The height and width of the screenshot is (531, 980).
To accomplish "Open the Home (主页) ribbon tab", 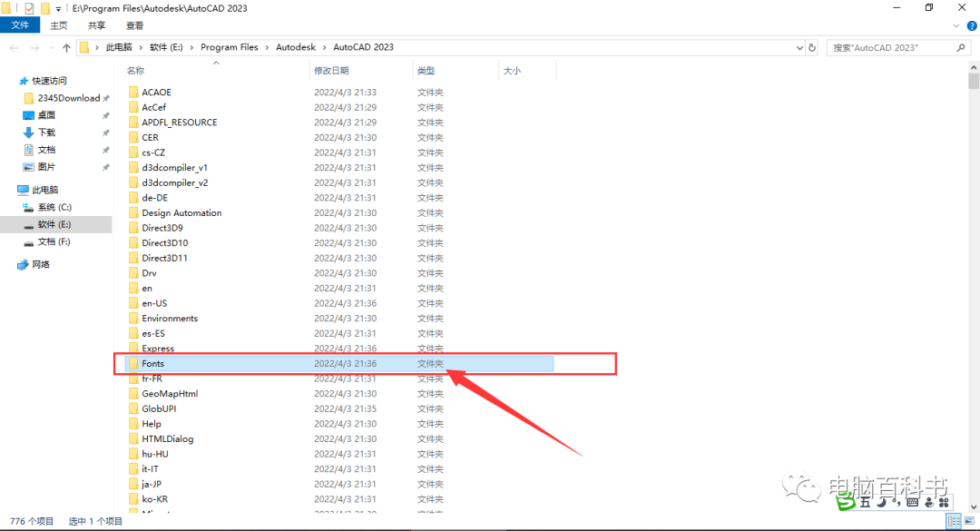I will pyautogui.click(x=59, y=25).
